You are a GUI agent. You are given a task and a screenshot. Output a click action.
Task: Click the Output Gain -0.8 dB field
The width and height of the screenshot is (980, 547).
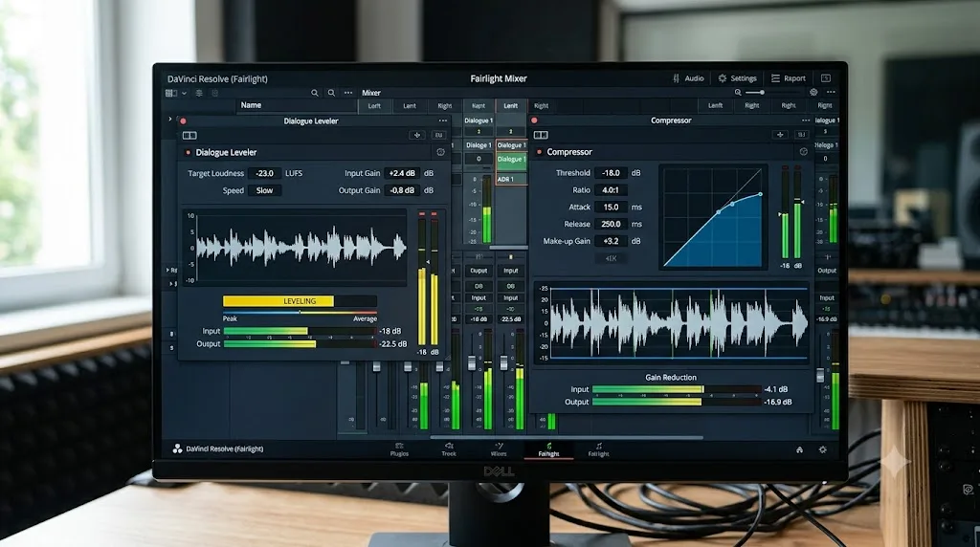click(401, 190)
